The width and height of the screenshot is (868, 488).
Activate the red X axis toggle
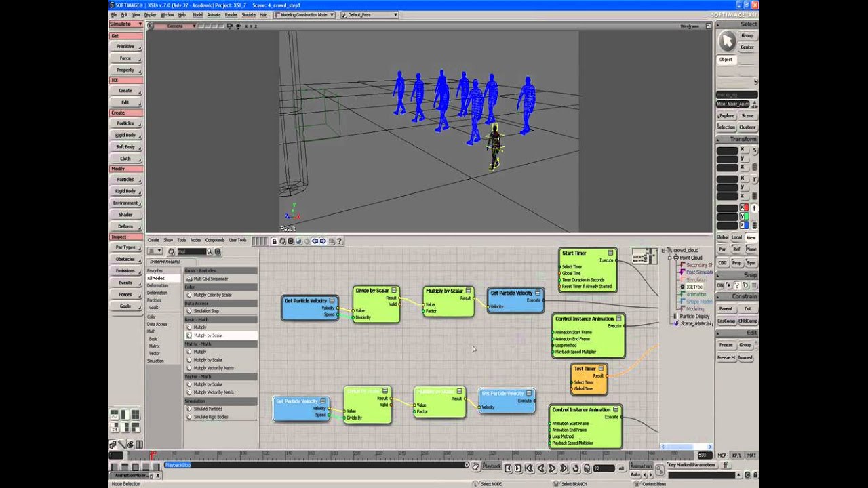tap(744, 207)
